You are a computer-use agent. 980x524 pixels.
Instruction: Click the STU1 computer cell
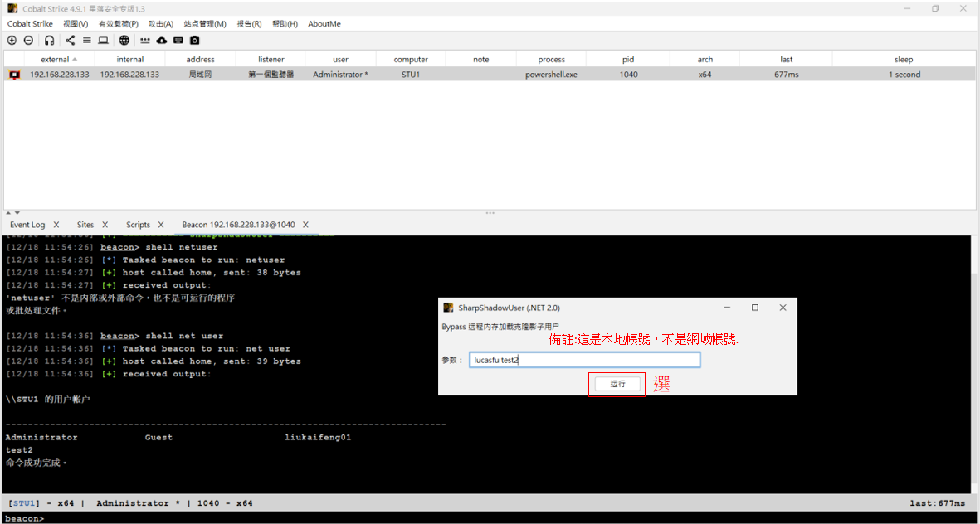point(411,75)
